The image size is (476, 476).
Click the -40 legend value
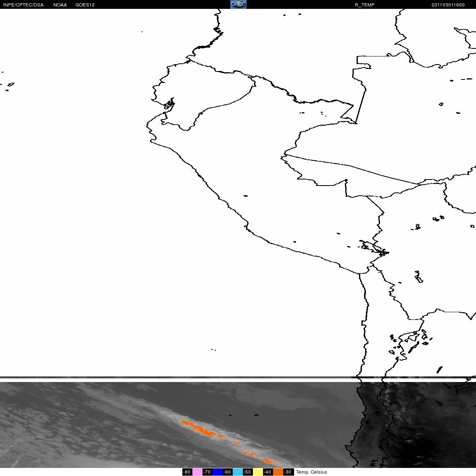[x=268, y=472]
